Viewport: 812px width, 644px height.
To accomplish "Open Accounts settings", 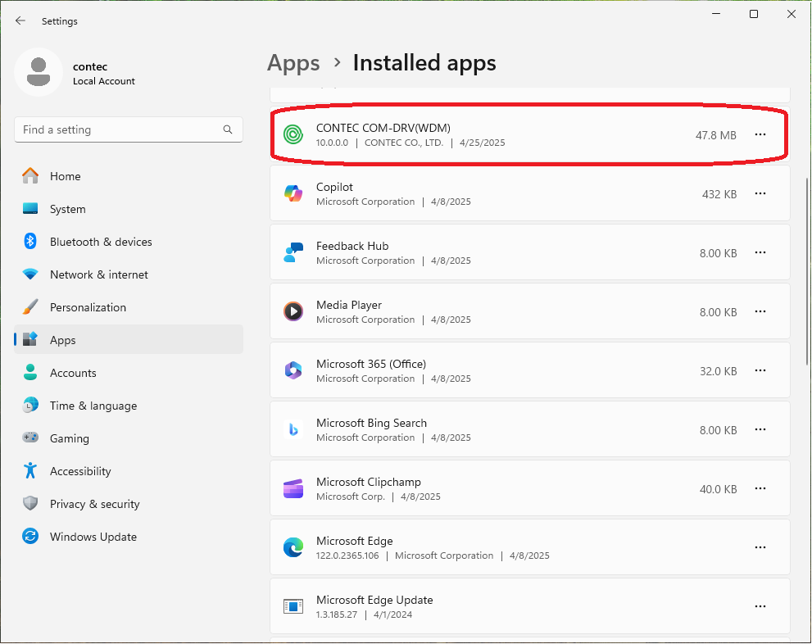I will click(x=129, y=374).
